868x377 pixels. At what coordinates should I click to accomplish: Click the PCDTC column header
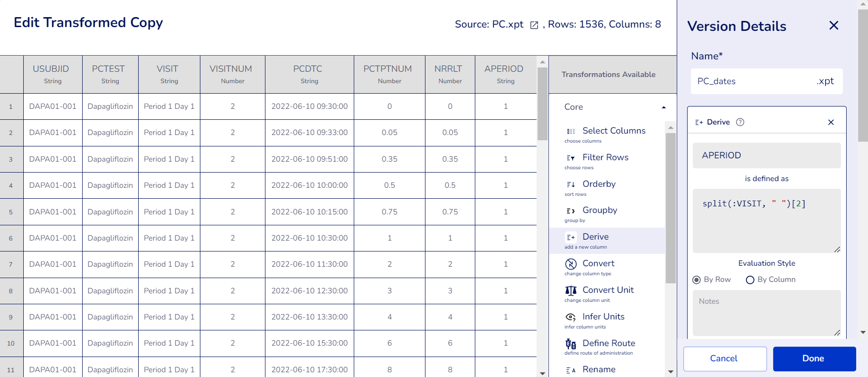[x=310, y=74]
